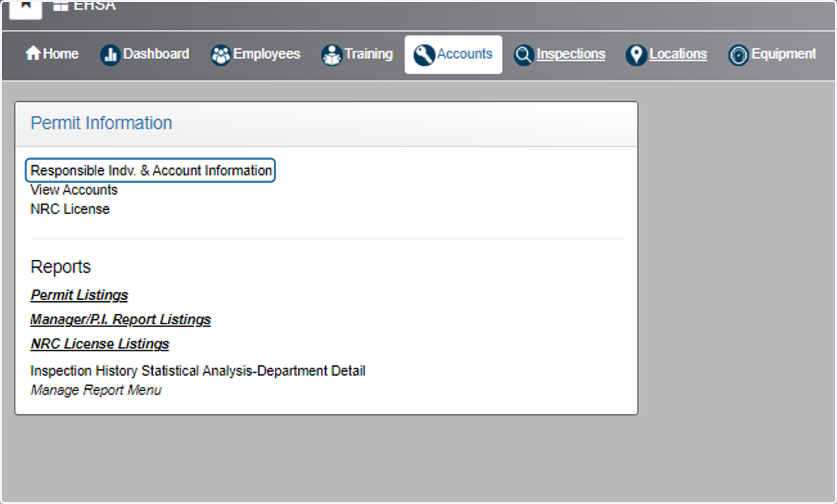Open the Locations menu link
Screen dimensions: 837x504
tap(678, 54)
